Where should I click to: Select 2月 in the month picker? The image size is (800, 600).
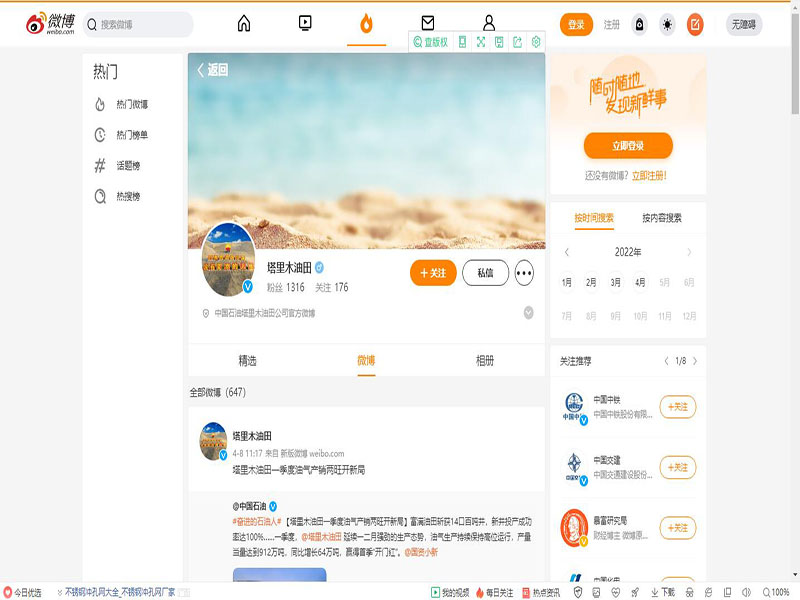click(591, 283)
